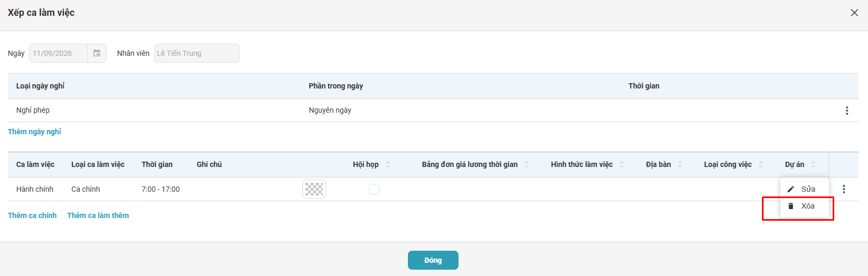The height and width of the screenshot is (276, 868).
Task: Click the pencil icon beside Sửa
Action: coord(790,189)
